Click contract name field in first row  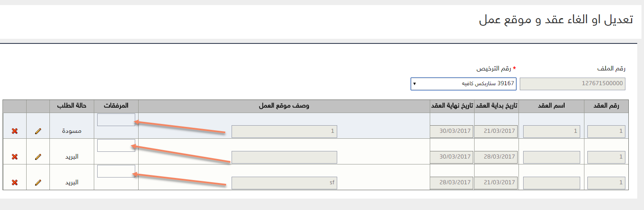(x=551, y=131)
